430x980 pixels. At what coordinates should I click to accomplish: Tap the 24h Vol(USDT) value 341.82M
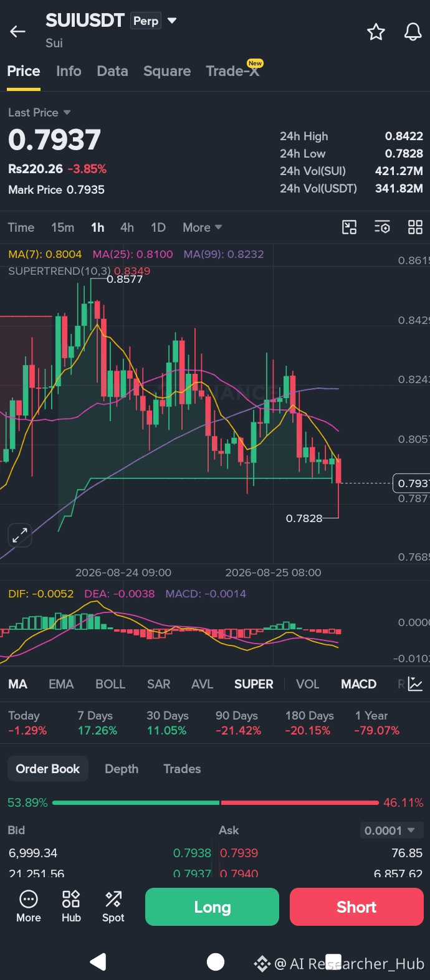399,188
